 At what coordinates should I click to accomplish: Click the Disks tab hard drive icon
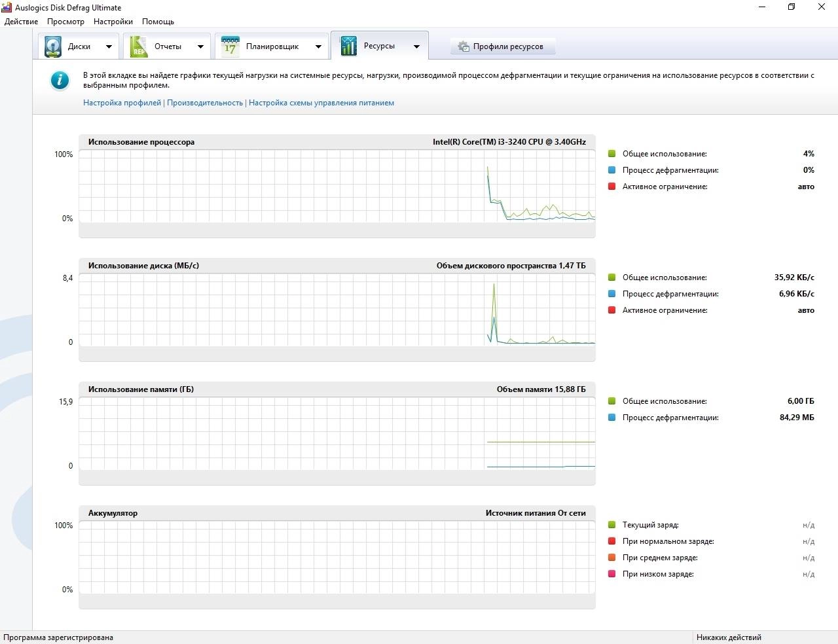point(53,46)
